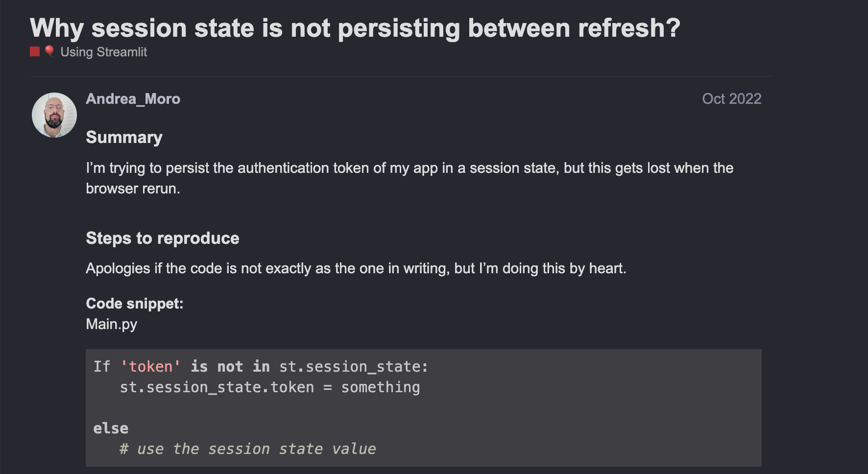Click the Steps to reproduce heading

click(x=163, y=238)
